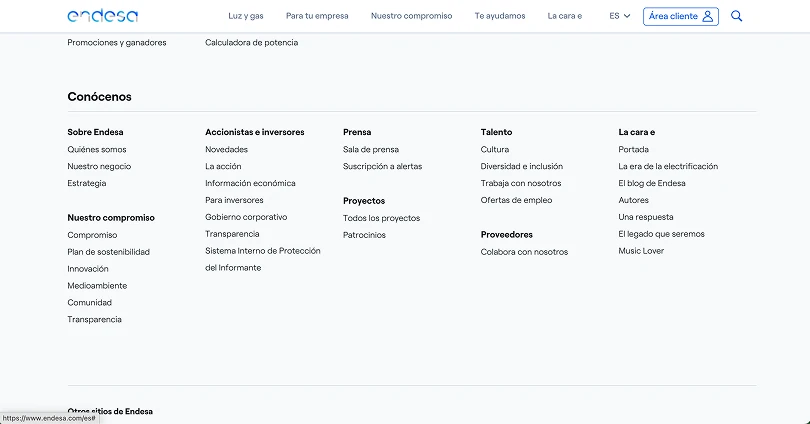Open El legado que seremos

[661, 234]
